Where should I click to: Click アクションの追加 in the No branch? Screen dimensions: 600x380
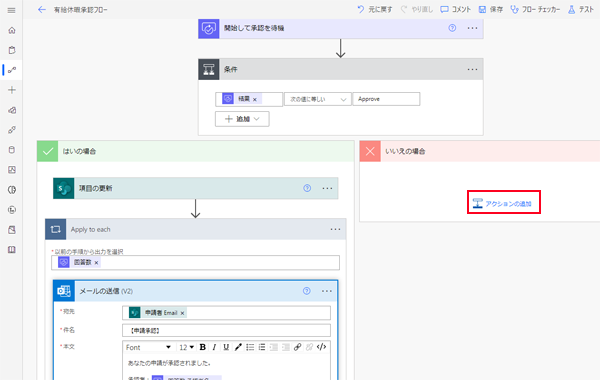502,204
